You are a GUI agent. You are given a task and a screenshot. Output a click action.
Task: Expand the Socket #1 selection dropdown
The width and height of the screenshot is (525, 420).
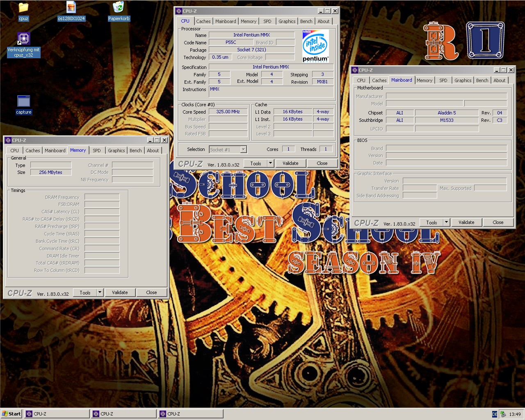click(x=244, y=150)
